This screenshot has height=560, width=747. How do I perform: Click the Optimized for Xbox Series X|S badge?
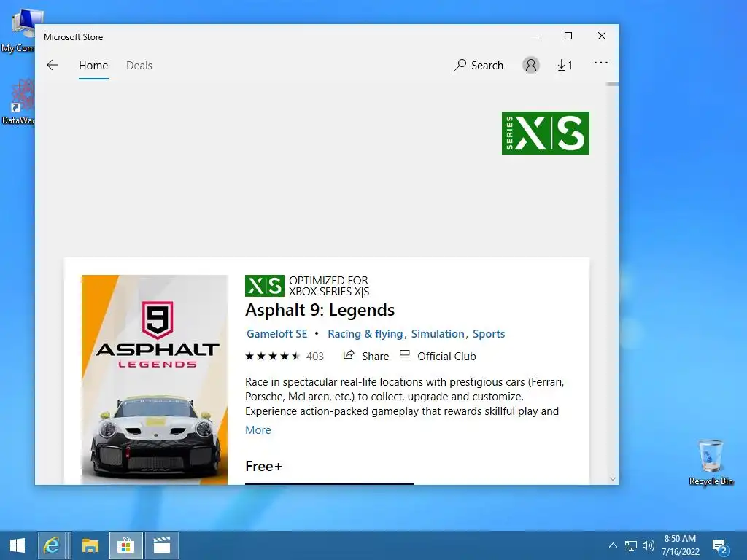[307, 286]
